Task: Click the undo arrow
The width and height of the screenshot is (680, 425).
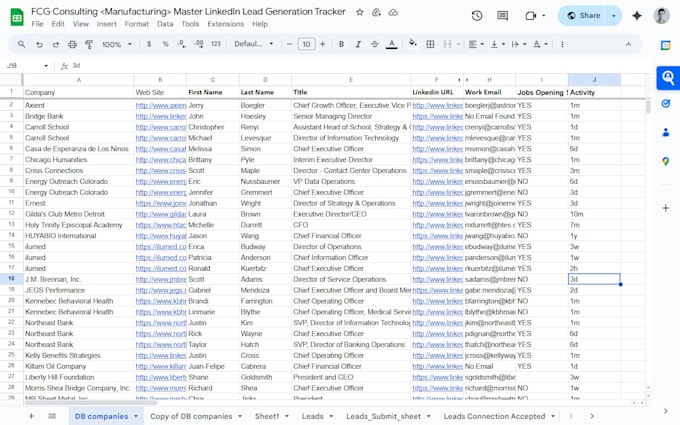Action: 39,44
